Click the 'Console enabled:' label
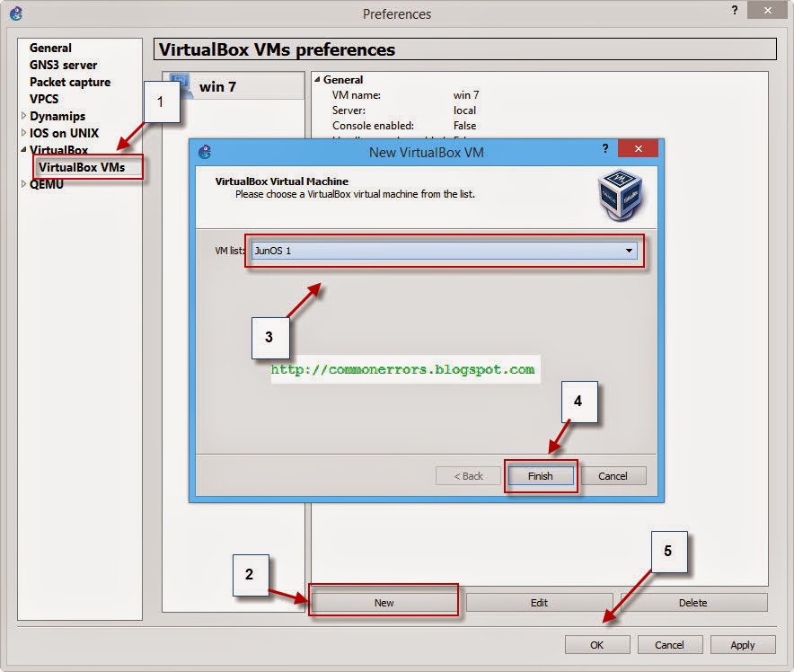The image size is (794, 672). [374, 126]
